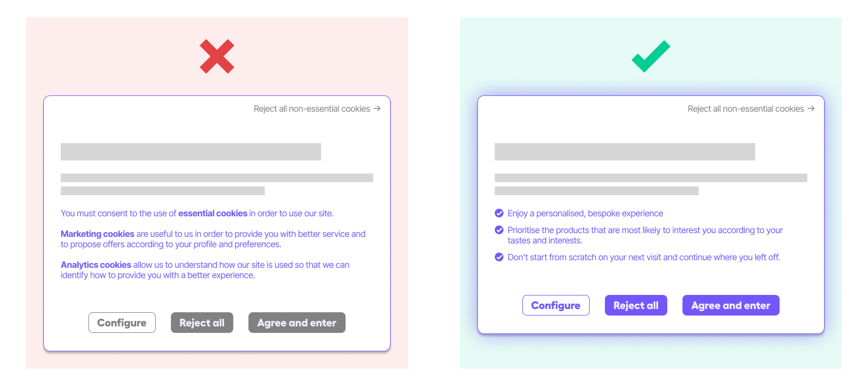
Task: Click the arrow after "Reject all non-essential cookies" in the pink panel
Action: tap(377, 108)
